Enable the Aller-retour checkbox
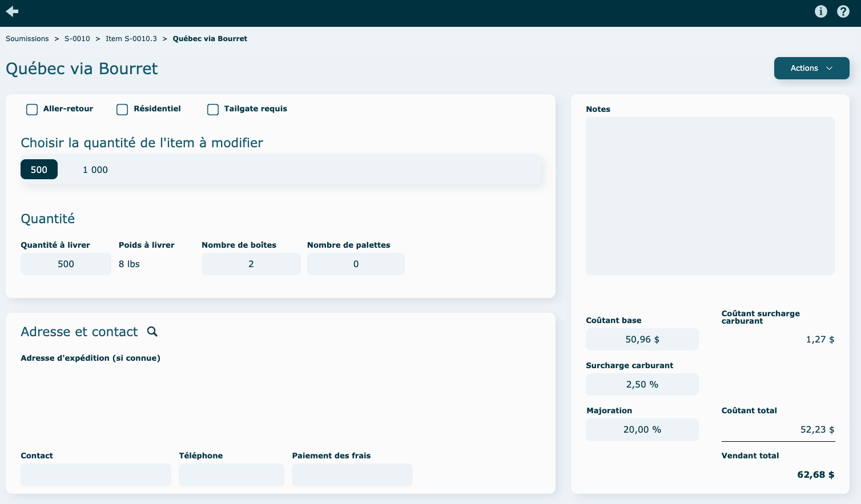 point(32,110)
